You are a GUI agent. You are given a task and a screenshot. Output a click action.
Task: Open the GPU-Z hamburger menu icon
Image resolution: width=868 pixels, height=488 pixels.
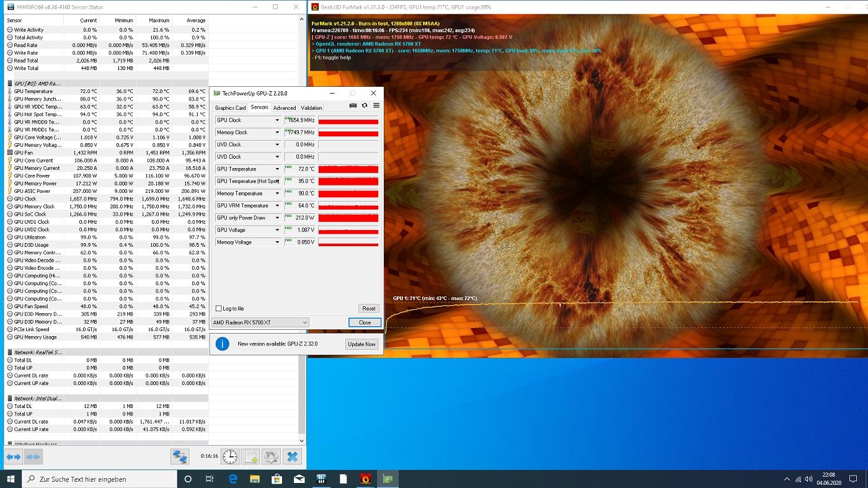[376, 105]
